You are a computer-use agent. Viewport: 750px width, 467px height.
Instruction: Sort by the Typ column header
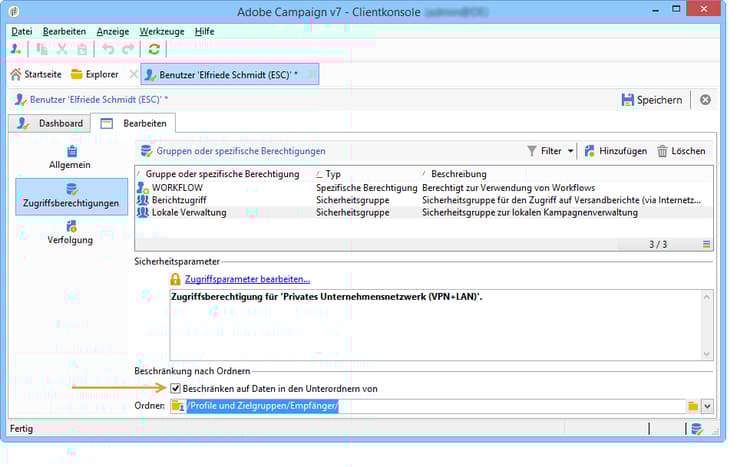click(333, 174)
